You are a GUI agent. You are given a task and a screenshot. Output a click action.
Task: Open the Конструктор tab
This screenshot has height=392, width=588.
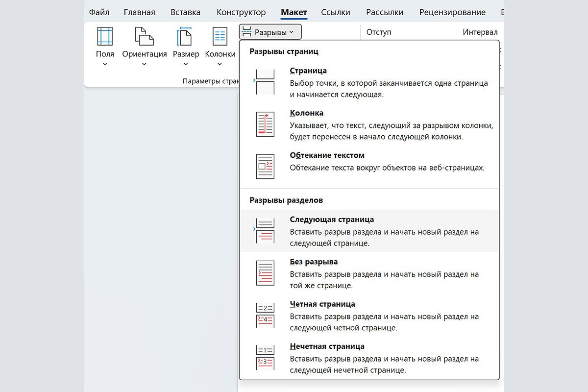[241, 12]
